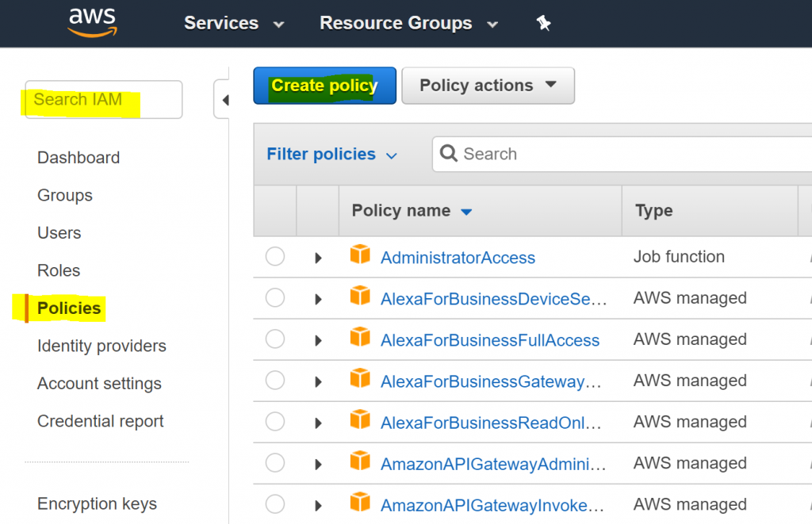The height and width of the screenshot is (524, 812).
Task: Open the Resource Groups dropdown
Action: coord(408,23)
